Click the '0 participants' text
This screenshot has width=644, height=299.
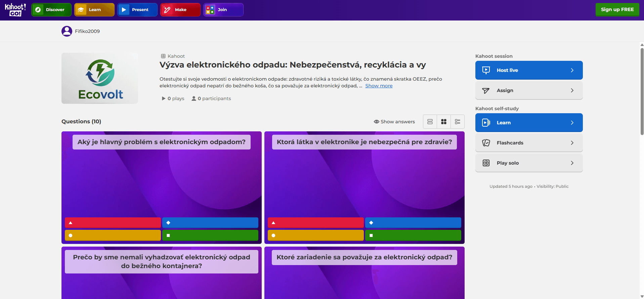214,98
